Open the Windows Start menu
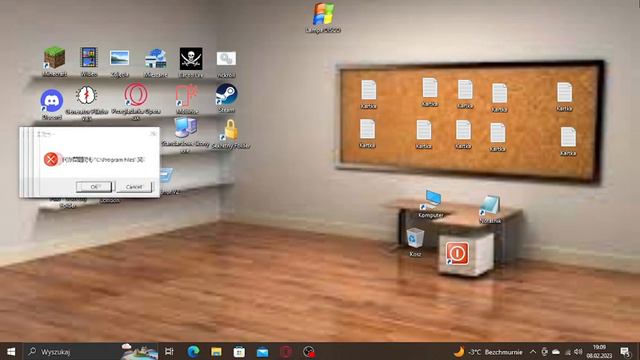640x360 pixels. 11,351
